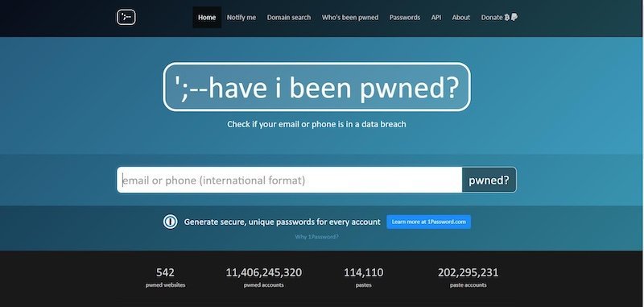Click Learn more at 1Password.com button
Screen dimensions: 644x307
coord(429,222)
